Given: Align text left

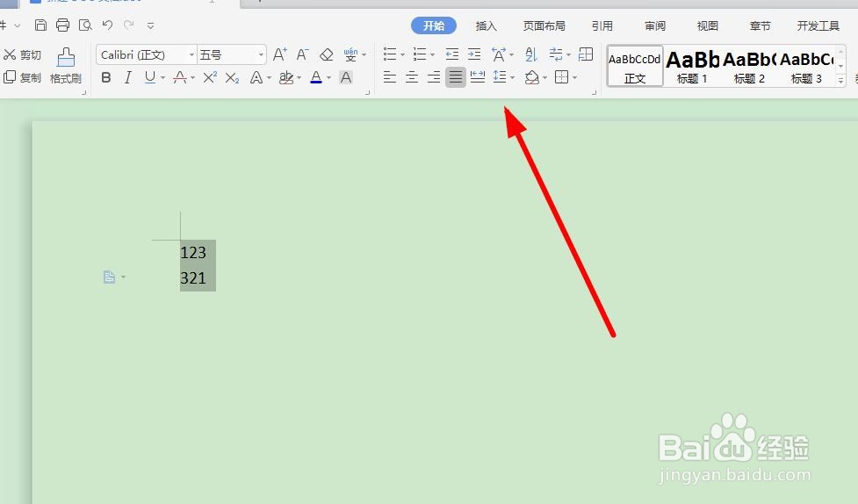Looking at the screenshot, I should [390, 77].
